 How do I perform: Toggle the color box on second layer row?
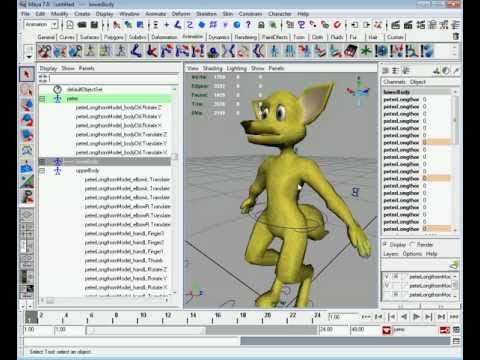coord(405,285)
